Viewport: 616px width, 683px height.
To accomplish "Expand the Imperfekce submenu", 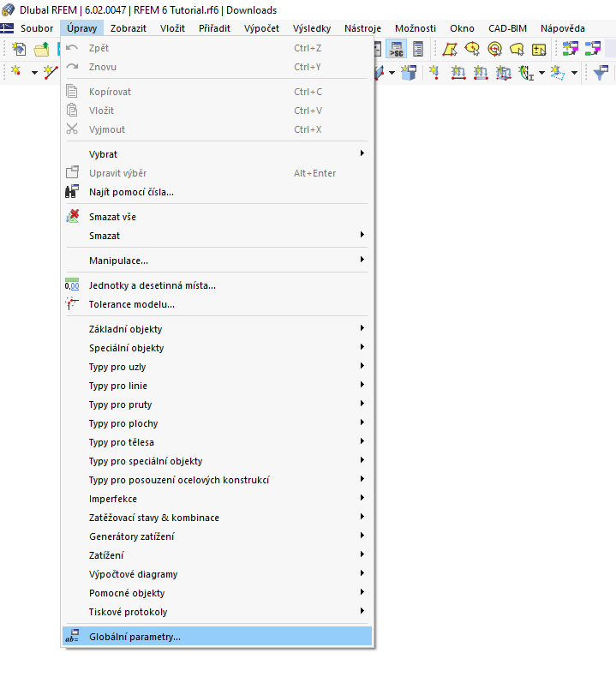I will (x=217, y=499).
